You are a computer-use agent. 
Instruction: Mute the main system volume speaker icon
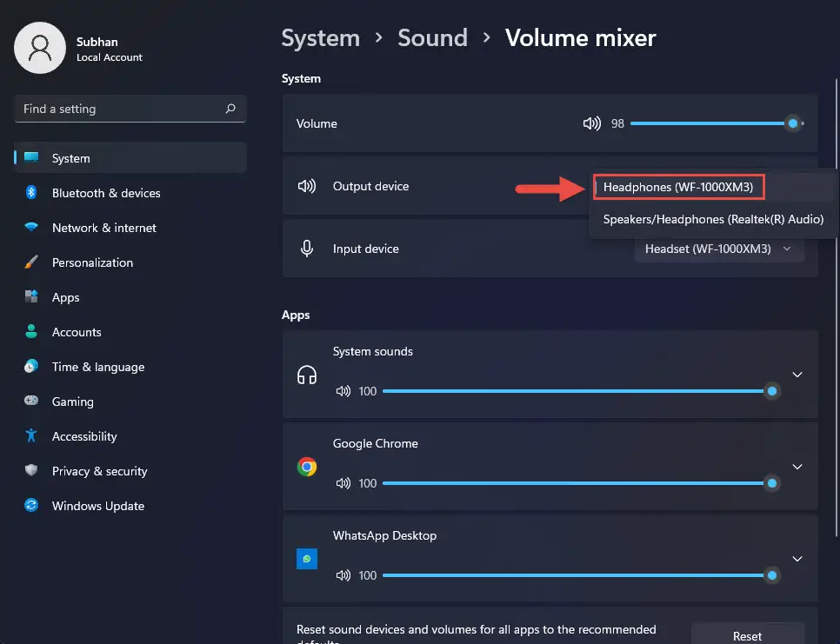pos(591,123)
